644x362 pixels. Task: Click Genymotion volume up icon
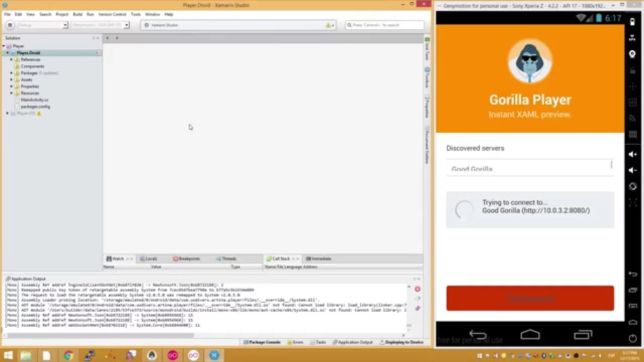[633, 154]
